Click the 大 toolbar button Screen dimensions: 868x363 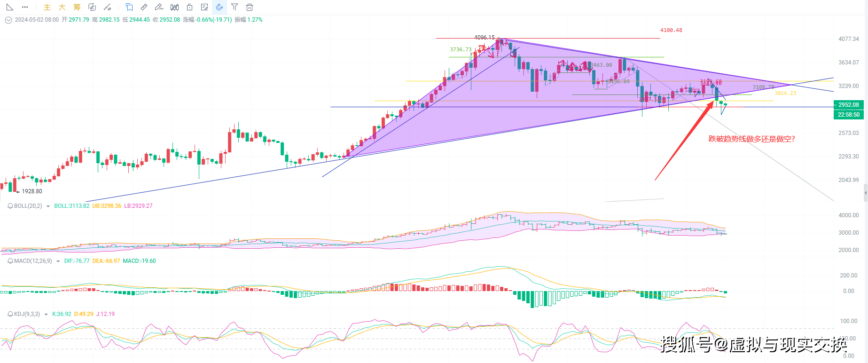point(62,7)
